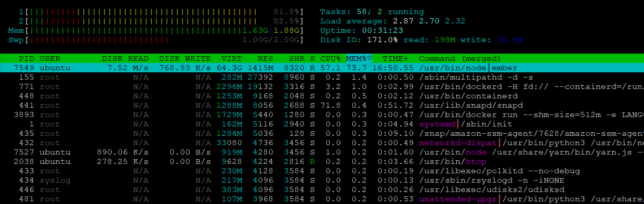Select the udisksd process row
Image resolution: width=644 pixels, height=204 pixels.
322,189
